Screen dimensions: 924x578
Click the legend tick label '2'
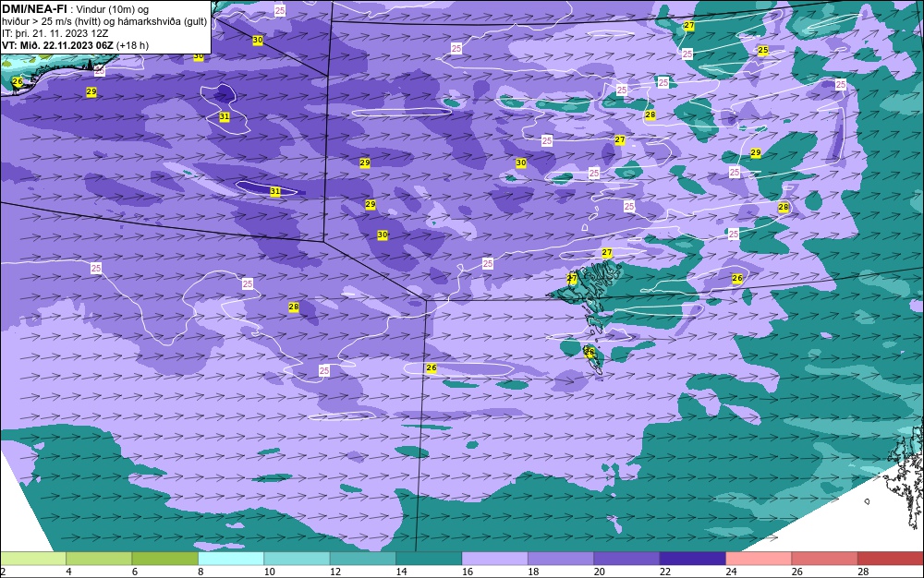click(3, 572)
